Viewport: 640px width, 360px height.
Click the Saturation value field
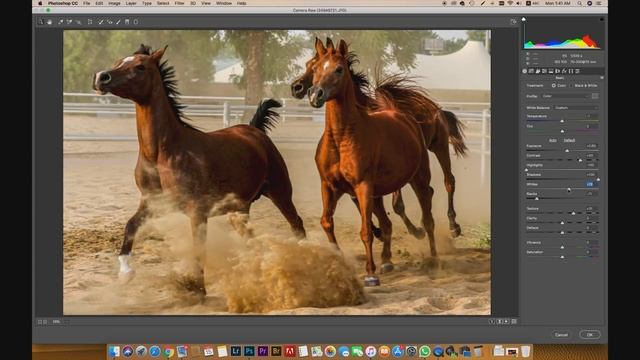591,252
